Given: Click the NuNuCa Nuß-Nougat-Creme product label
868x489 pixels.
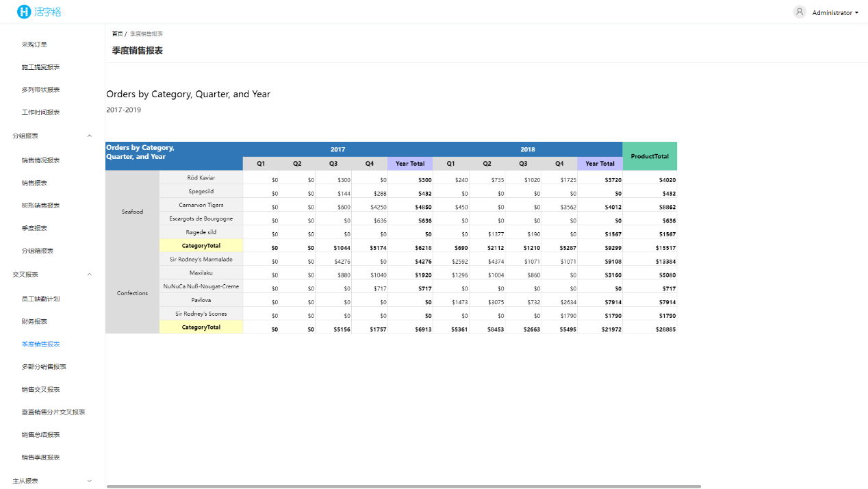Looking at the screenshot, I should click(201, 286).
